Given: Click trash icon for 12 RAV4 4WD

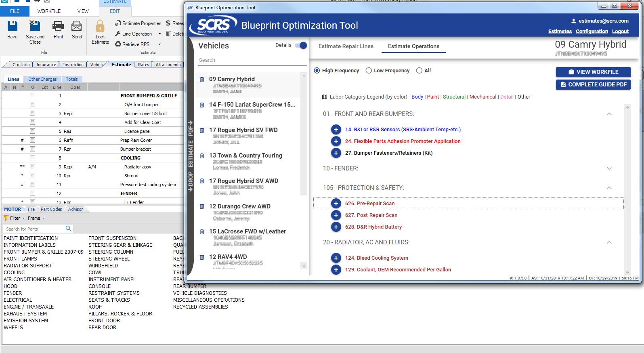Looking at the screenshot, I should (202, 257).
